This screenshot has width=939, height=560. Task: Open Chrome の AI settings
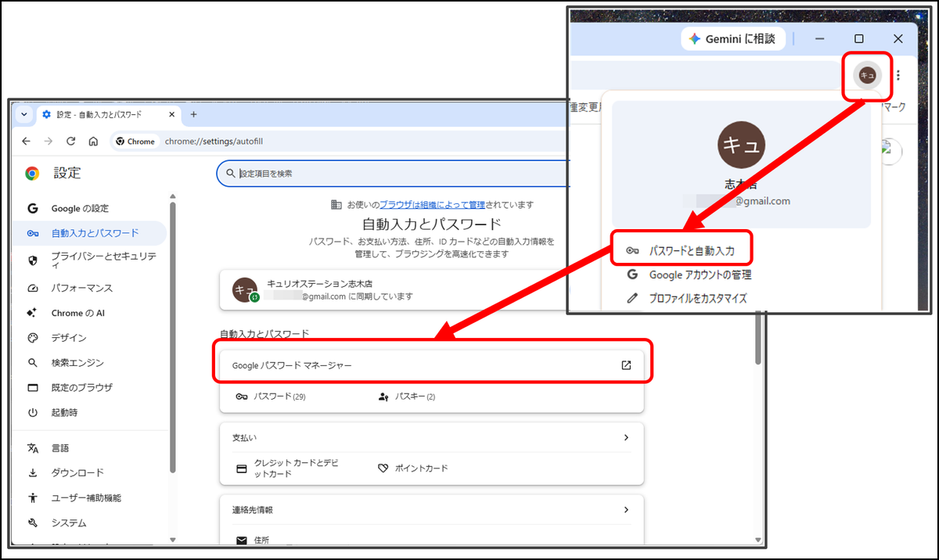[78, 313]
